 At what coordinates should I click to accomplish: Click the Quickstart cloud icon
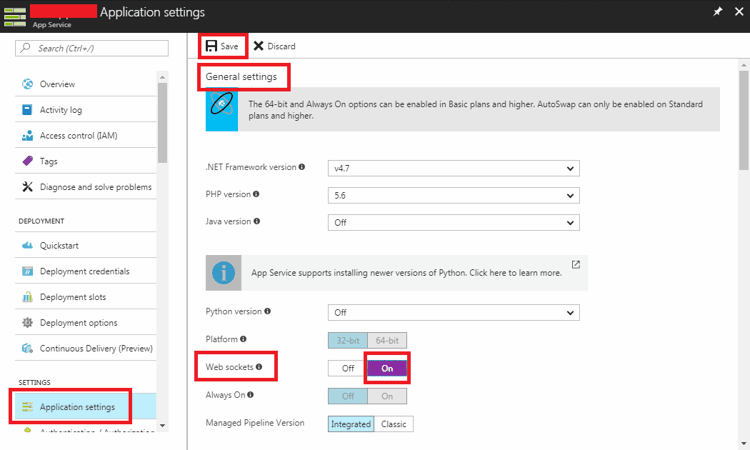[x=28, y=245]
